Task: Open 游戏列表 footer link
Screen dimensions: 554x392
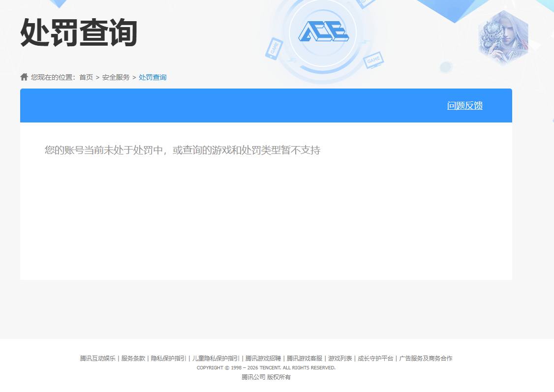Action: (340, 358)
